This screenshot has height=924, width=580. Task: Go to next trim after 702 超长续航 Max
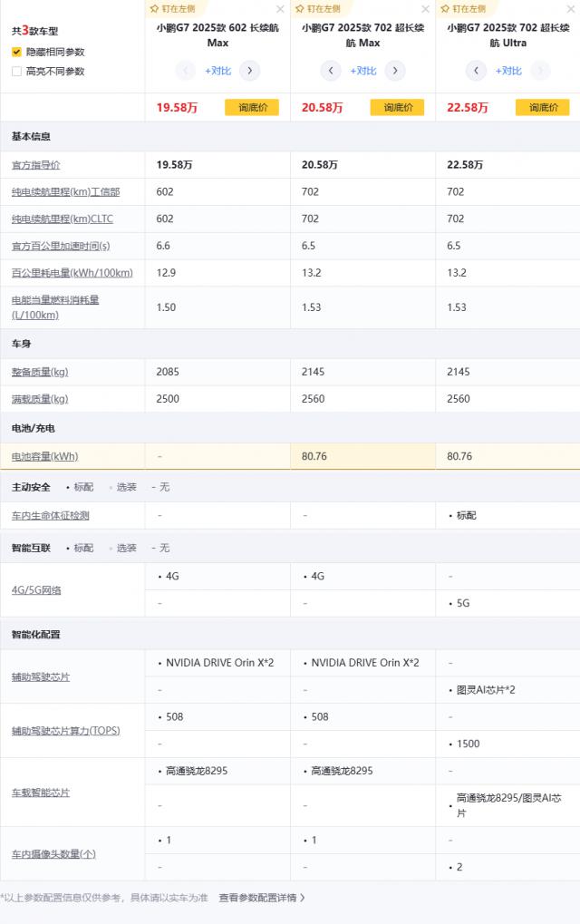[x=395, y=71]
